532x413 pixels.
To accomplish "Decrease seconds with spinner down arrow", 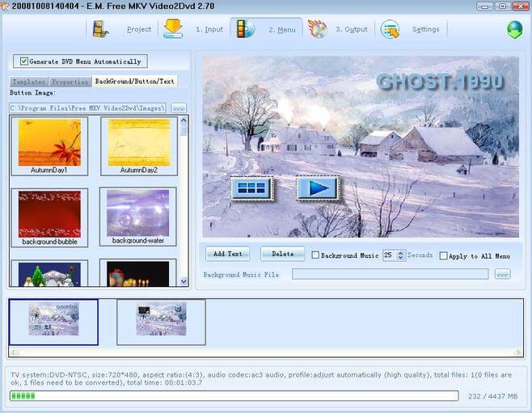I will (401, 258).
